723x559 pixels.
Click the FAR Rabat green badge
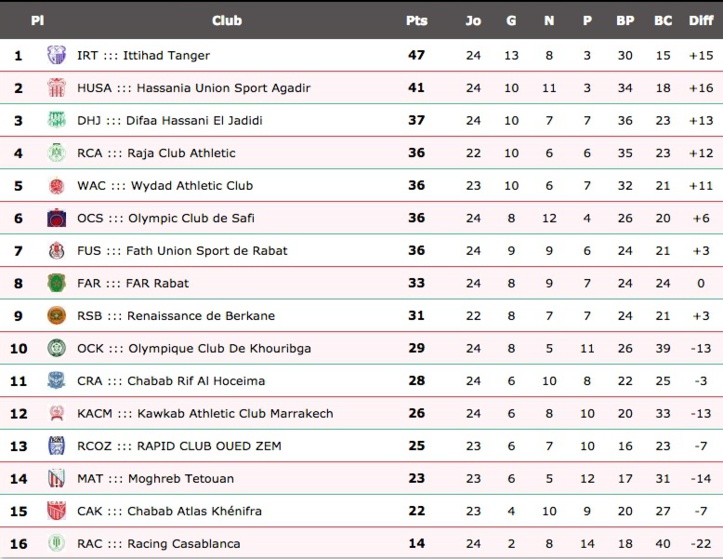pos(57,283)
